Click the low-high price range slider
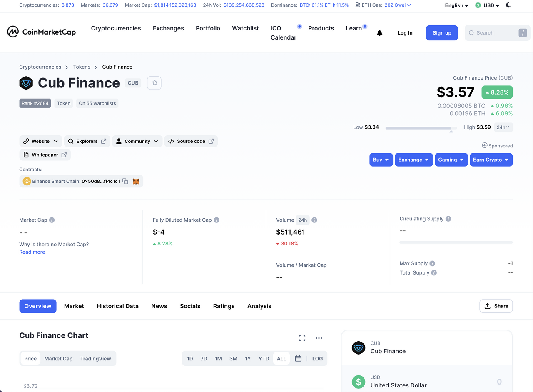 coord(421,128)
